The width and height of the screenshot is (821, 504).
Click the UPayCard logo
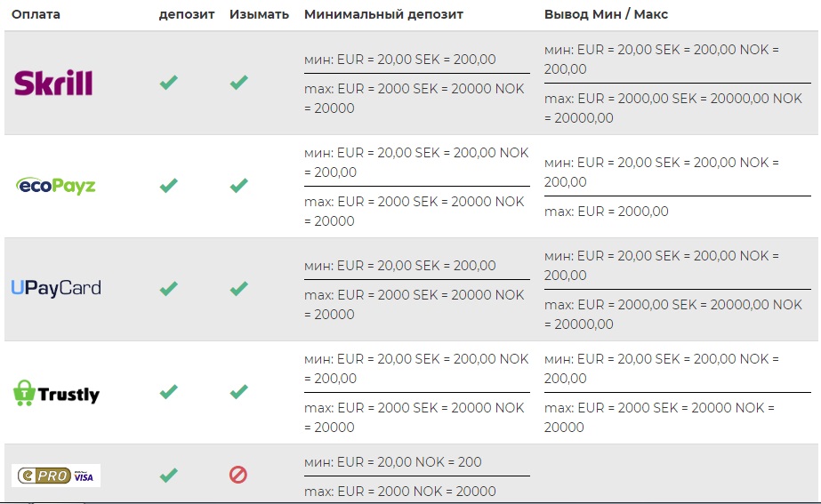(x=56, y=288)
